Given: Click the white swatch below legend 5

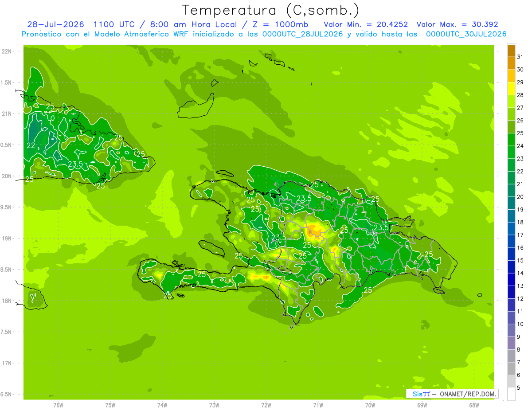Looking at the screenshot, I should pos(511,394).
